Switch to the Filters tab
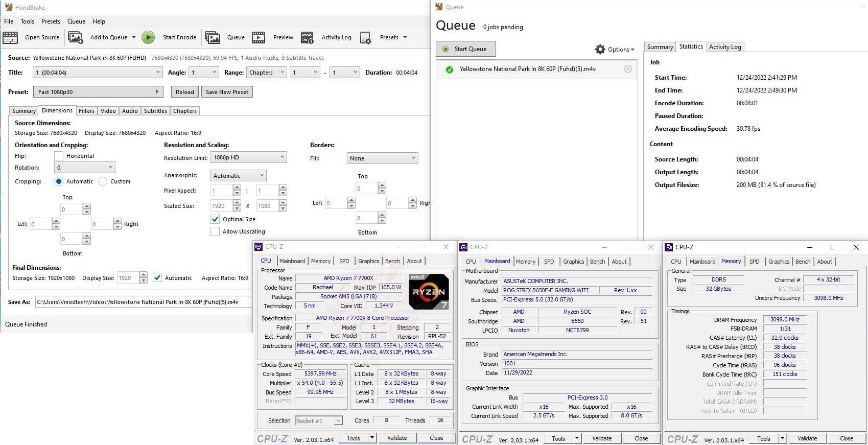Screen dimensions: 868x445 pyautogui.click(x=86, y=111)
